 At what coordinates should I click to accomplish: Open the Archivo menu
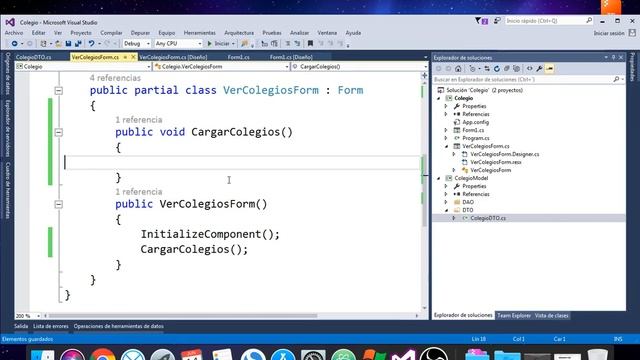tap(14, 33)
